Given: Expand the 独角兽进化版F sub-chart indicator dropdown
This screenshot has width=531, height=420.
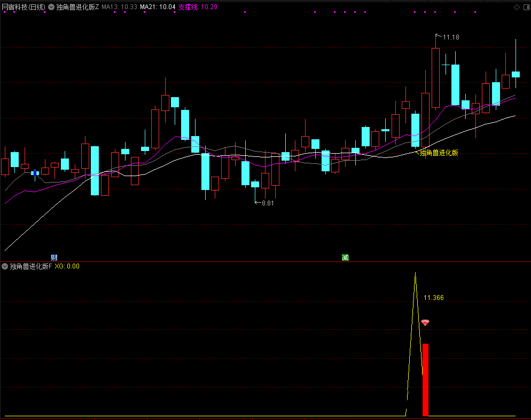Looking at the screenshot, I should 5,266.
